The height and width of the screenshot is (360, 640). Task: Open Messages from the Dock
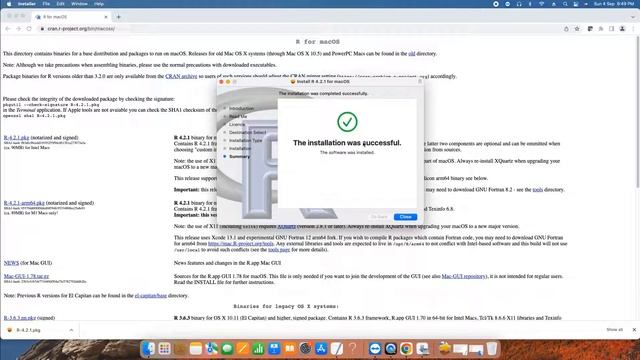(227, 349)
